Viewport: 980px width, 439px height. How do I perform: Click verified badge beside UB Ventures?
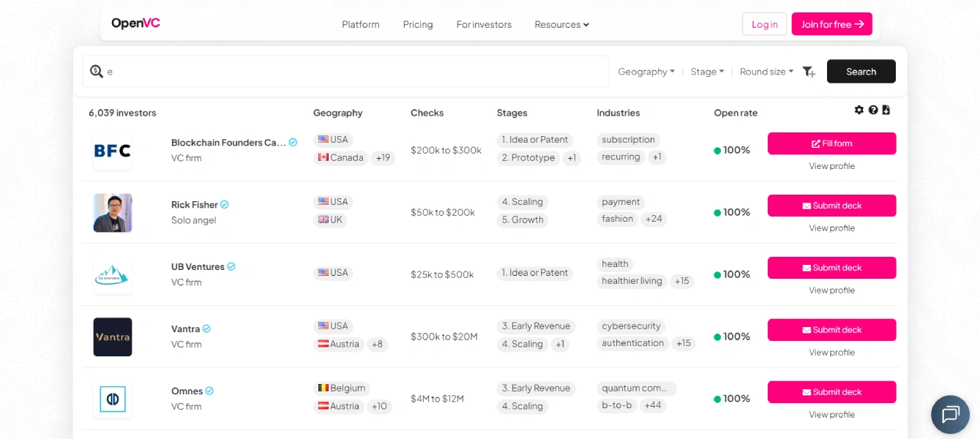tap(231, 266)
